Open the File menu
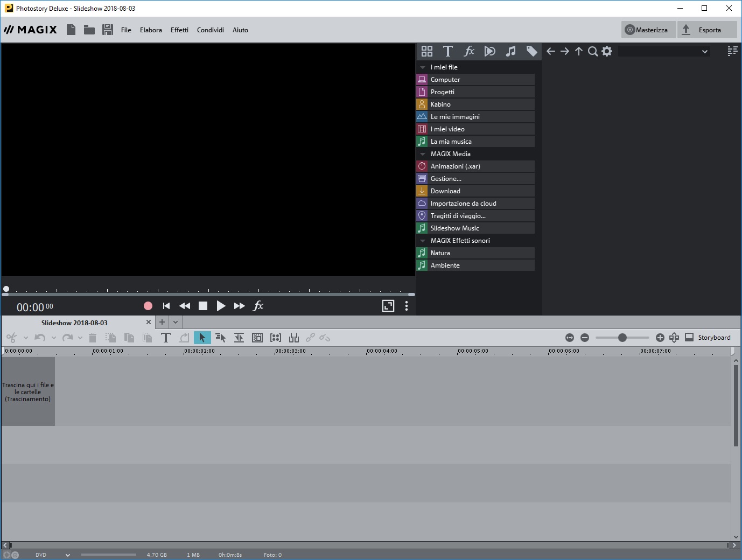 (x=126, y=30)
